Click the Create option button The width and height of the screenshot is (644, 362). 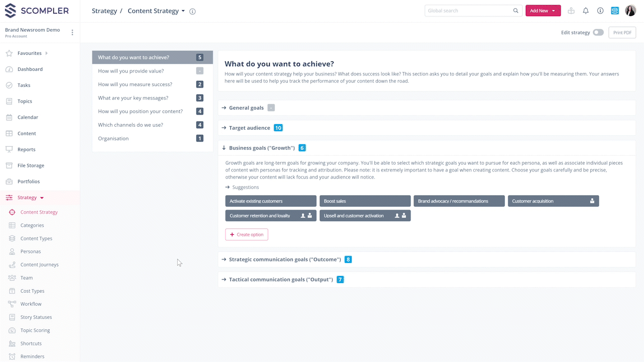click(x=247, y=234)
